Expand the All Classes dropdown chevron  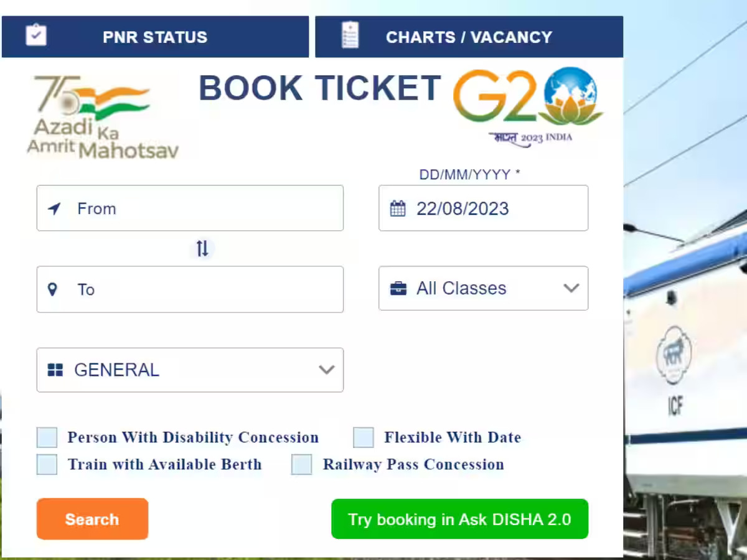pyautogui.click(x=571, y=288)
